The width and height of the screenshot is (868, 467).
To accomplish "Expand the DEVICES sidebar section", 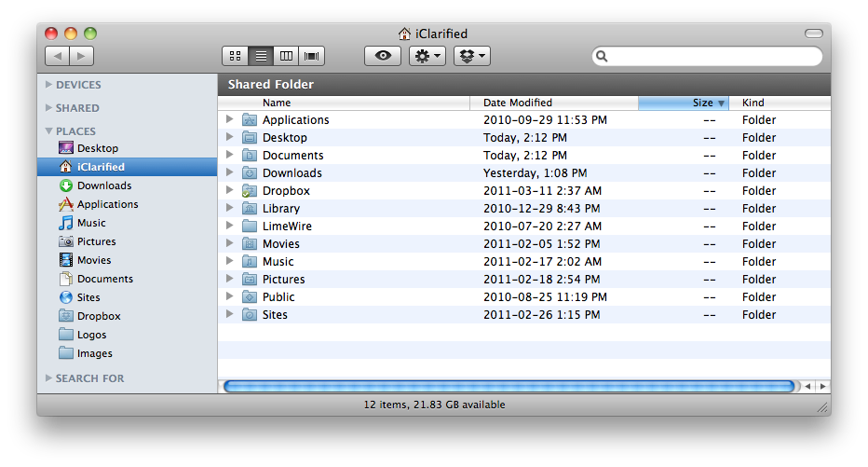I will tap(49, 85).
